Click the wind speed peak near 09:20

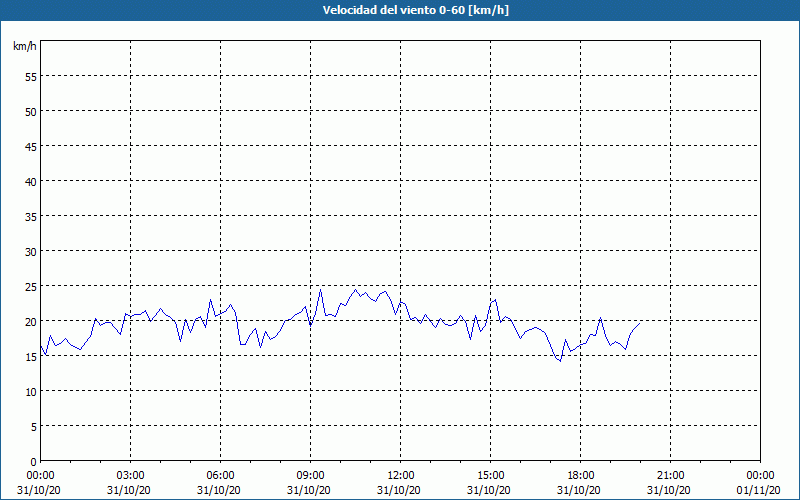tap(320, 289)
